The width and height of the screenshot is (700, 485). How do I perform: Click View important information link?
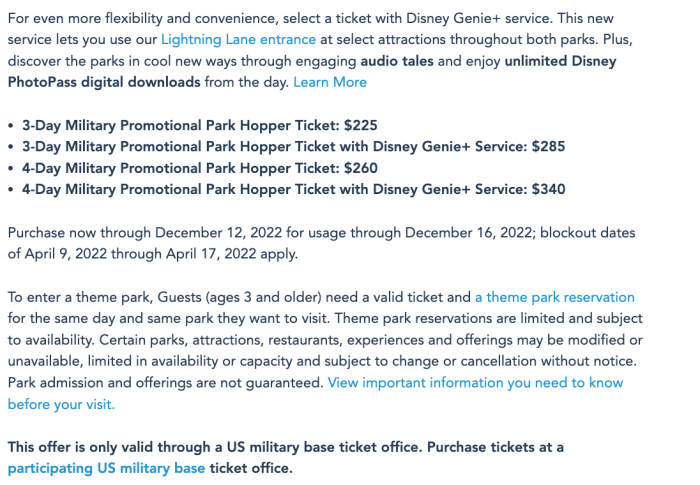click(x=475, y=383)
